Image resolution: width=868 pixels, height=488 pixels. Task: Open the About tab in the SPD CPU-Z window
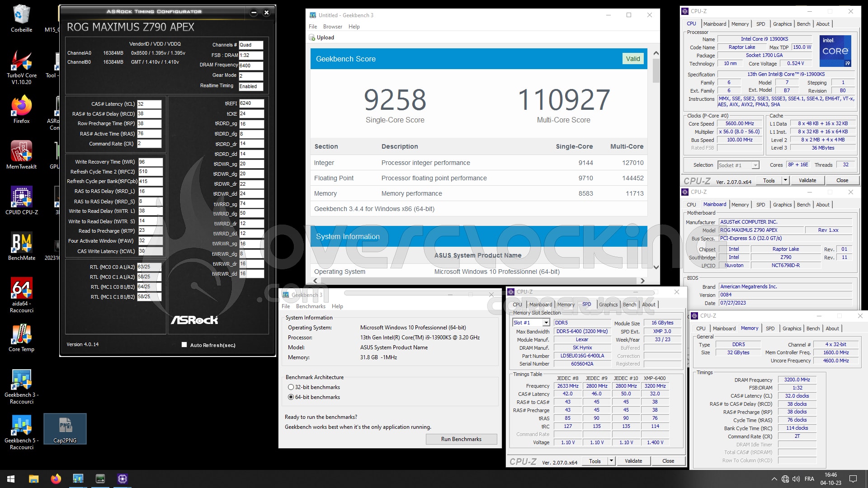coord(648,305)
